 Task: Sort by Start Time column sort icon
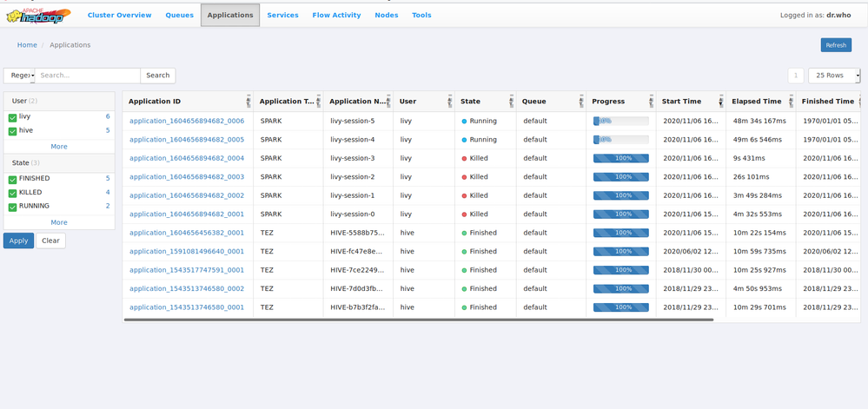click(x=720, y=102)
